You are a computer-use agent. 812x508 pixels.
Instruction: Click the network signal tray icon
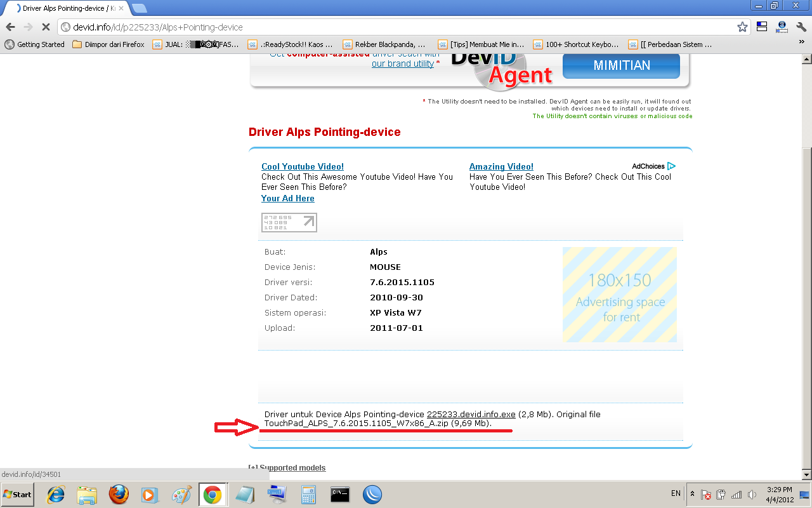(x=737, y=494)
